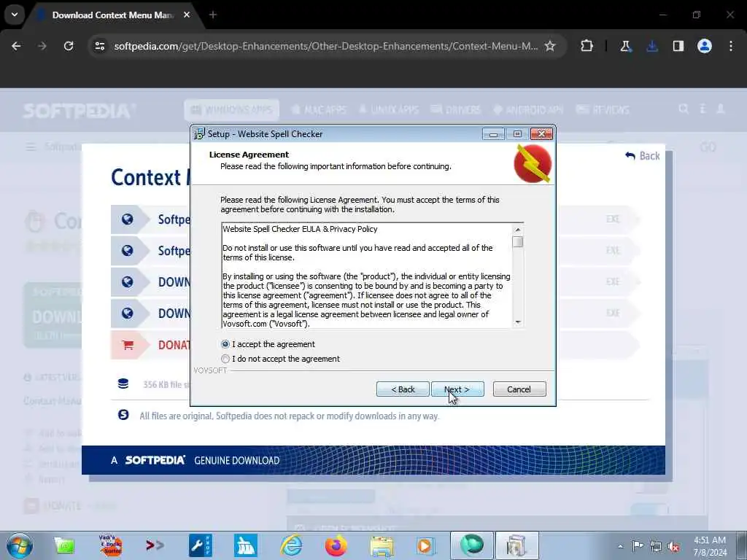Open site information icon in address bar
Image resolution: width=747 pixels, height=560 pixels.
point(99,46)
